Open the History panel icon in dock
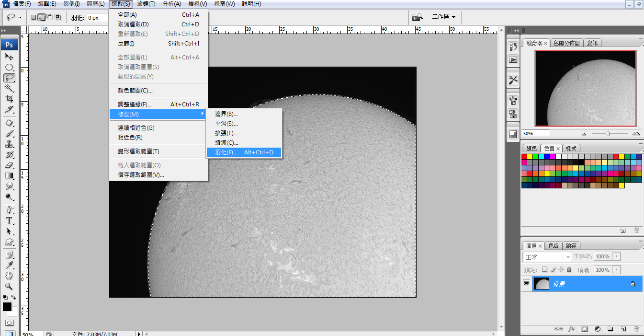This screenshot has height=336, width=644. (513, 46)
